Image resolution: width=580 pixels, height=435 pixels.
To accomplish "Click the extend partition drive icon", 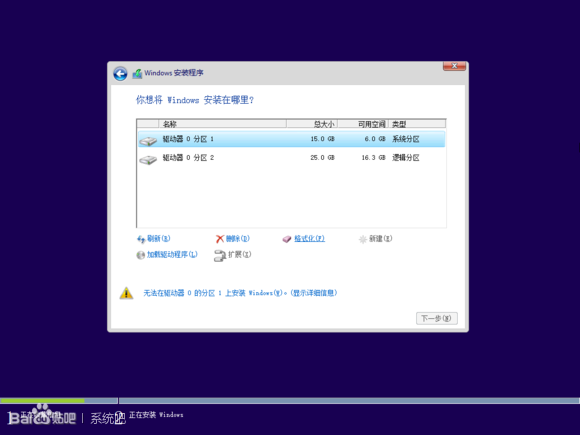I will [220, 256].
